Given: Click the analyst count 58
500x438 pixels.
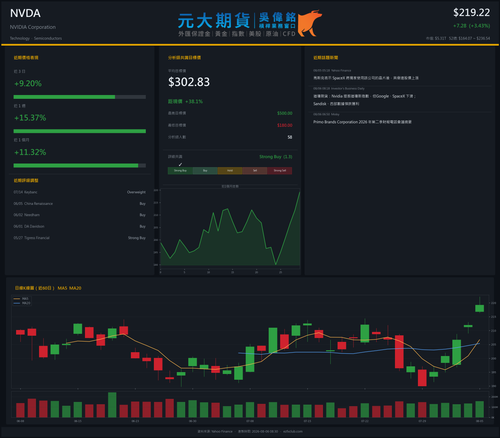Looking at the screenshot, I should pyautogui.click(x=290, y=137).
